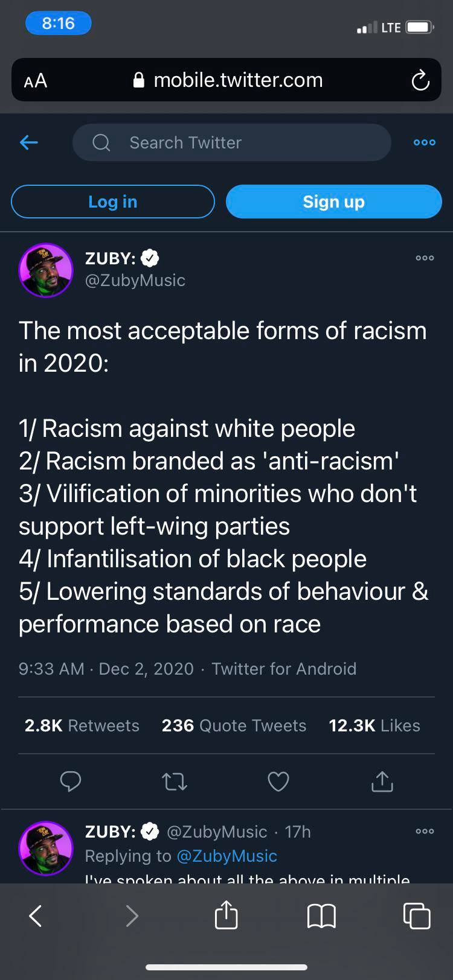Tap the search magnifier in Search Twitter field
Screen dimensions: 453x980
point(101,142)
